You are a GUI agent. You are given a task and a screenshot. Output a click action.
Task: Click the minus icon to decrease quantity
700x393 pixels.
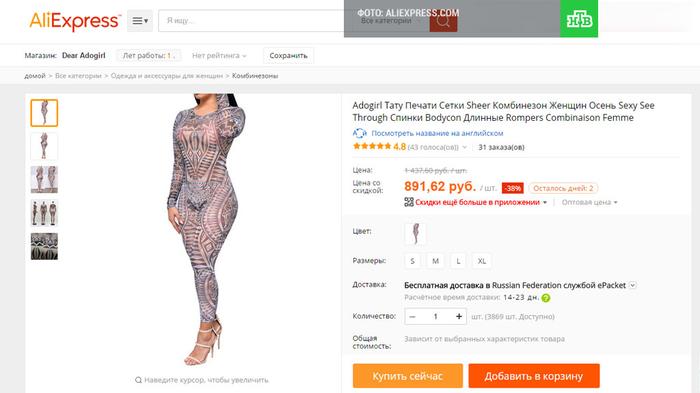tap(412, 317)
